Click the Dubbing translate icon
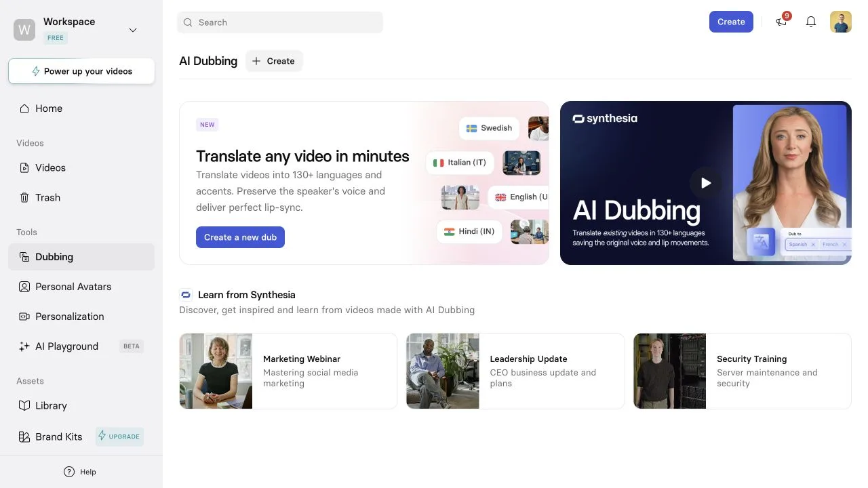Image resolution: width=868 pixels, height=488 pixels. [x=24, y=257]
